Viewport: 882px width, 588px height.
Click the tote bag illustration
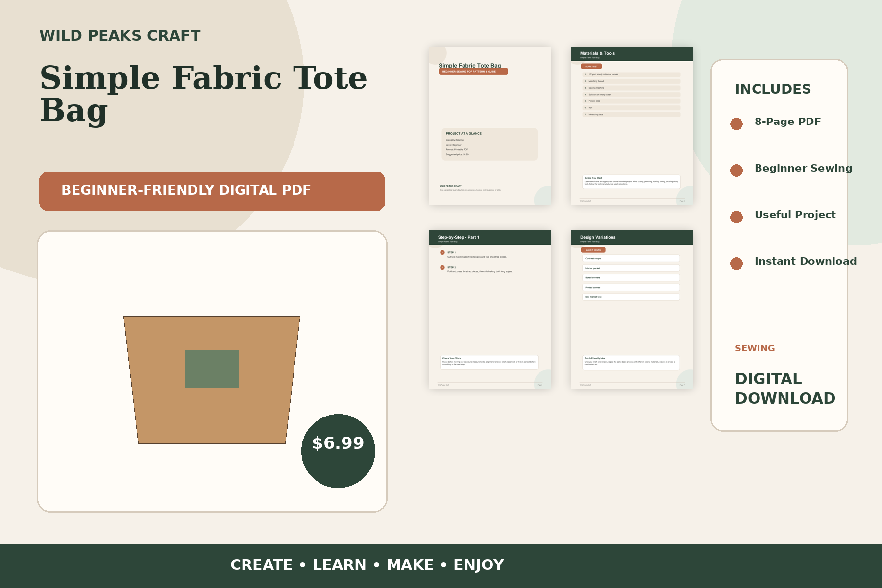212,380
